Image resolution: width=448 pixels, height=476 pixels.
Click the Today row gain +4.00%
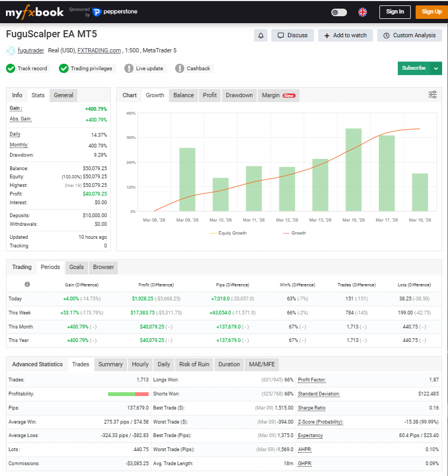71,299
